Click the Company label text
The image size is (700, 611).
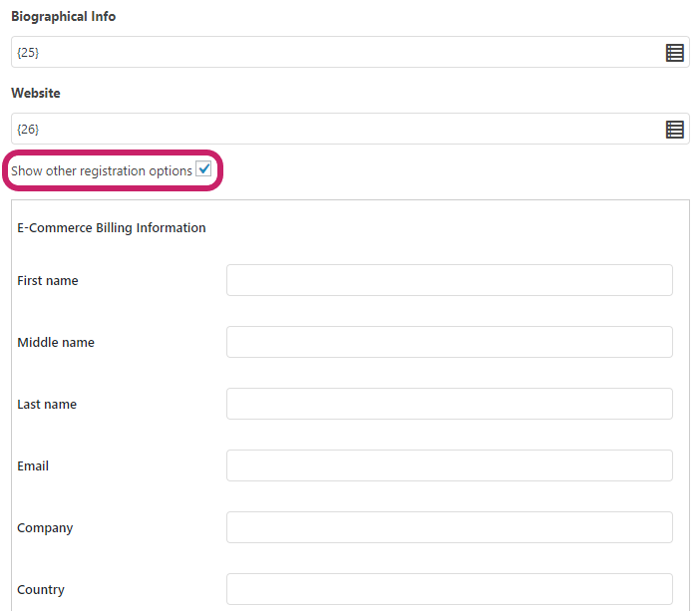[x=45, y=528]
